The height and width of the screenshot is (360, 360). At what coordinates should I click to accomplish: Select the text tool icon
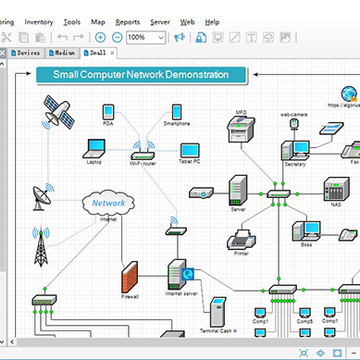(251, 37)
